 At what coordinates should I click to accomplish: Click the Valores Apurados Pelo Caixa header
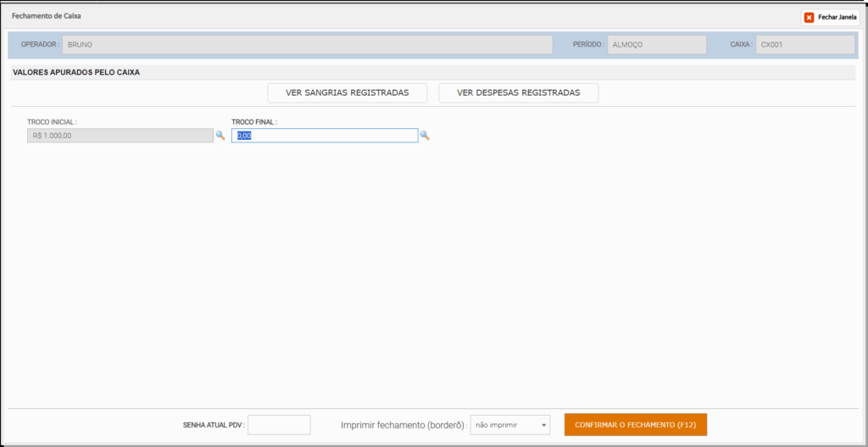click(x=76, y=72)
